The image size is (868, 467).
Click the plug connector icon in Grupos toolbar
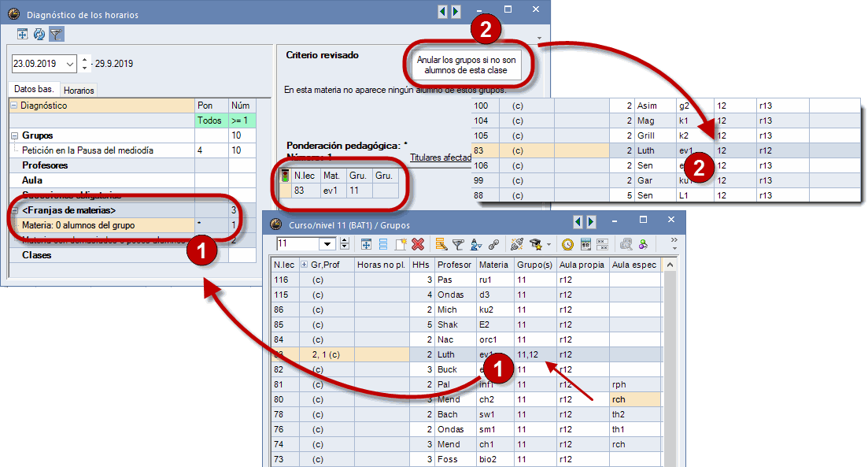coord(517,244)
